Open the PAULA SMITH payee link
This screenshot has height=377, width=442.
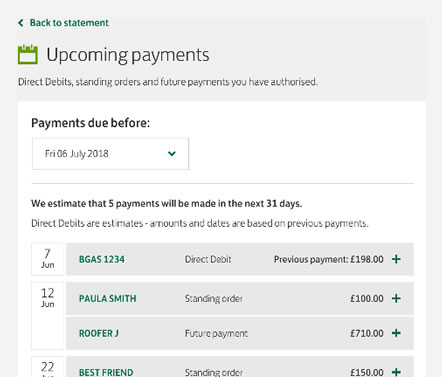click(x=107, y=298)
